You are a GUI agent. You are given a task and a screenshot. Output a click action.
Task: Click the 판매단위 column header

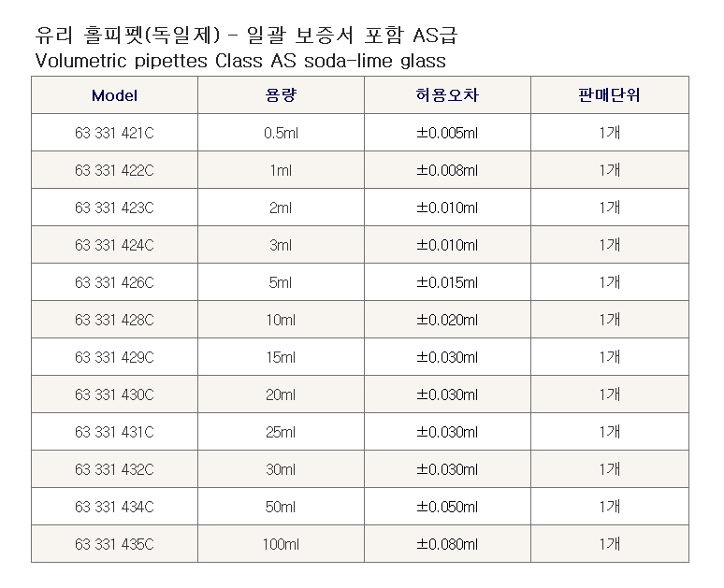[x=610, y=95]
